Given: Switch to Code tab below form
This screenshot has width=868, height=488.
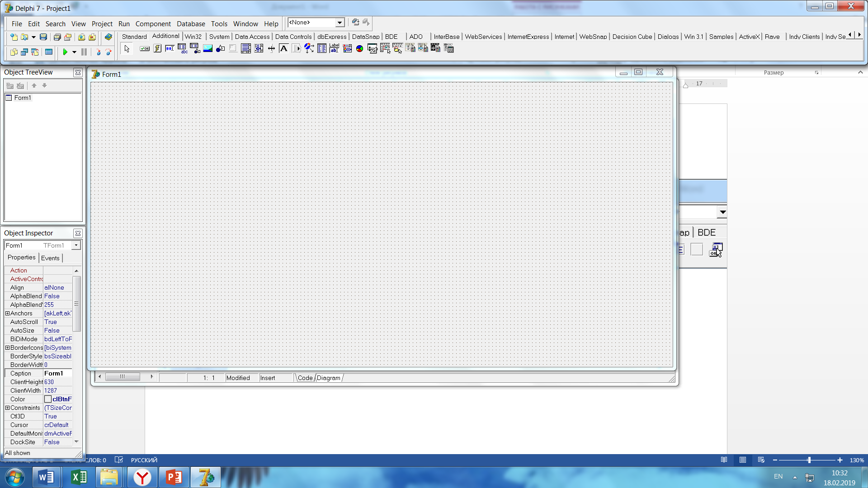Looking at the screenshot, I should click(305, 378).
